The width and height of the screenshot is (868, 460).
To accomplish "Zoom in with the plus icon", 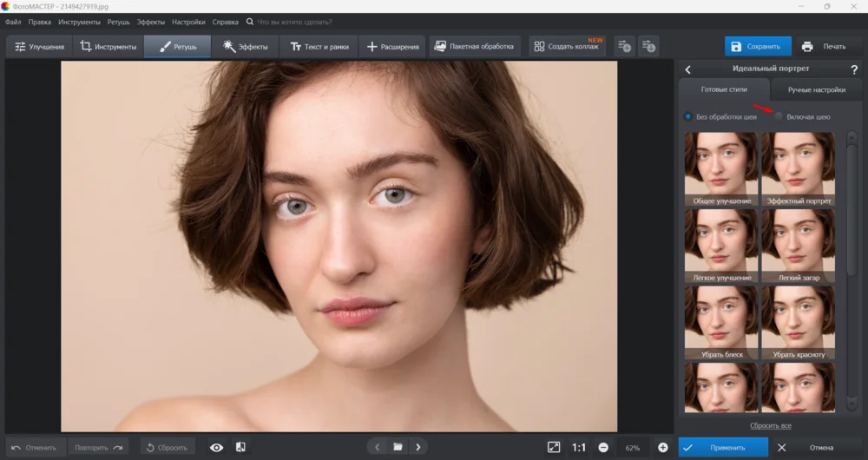I will pyautogui.click(x=663, y=447).
